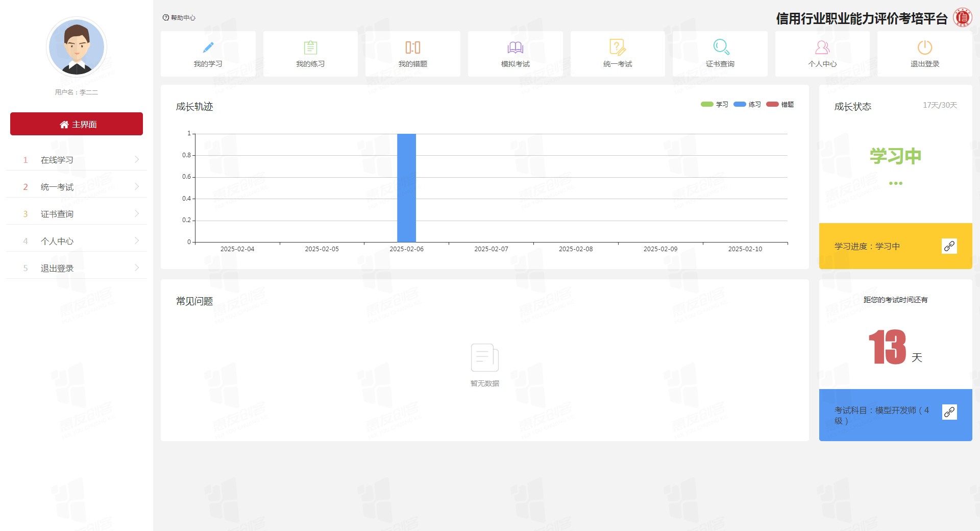Image resolution: width=980 pixels, height=531 pixels.
Task: Toggle the 学习 legend series
Action: coord(714,105)
